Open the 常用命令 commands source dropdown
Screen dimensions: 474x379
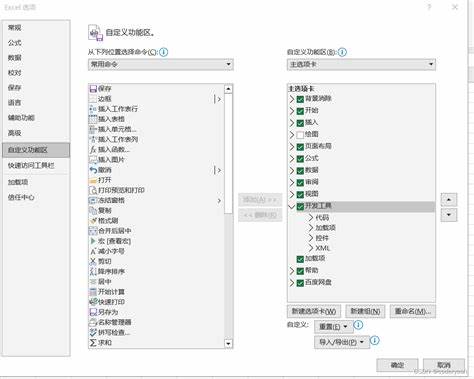(161, 64)
